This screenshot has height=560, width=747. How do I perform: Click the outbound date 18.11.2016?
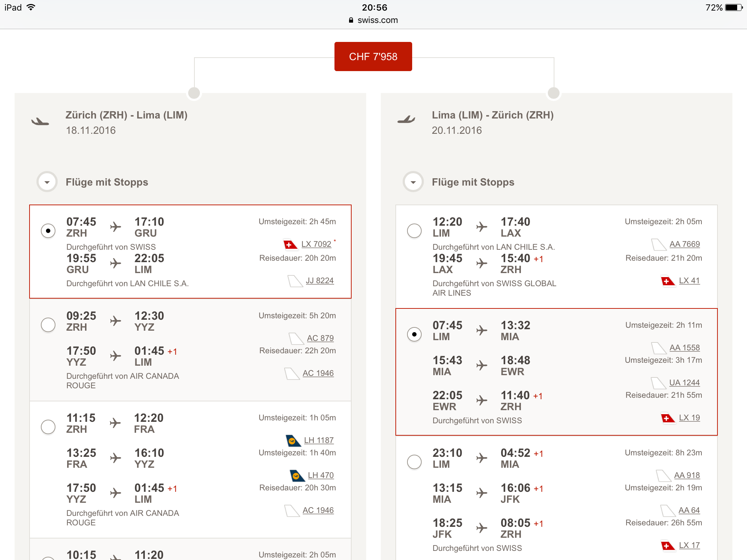pyautogui.click(x=91, y=131)
